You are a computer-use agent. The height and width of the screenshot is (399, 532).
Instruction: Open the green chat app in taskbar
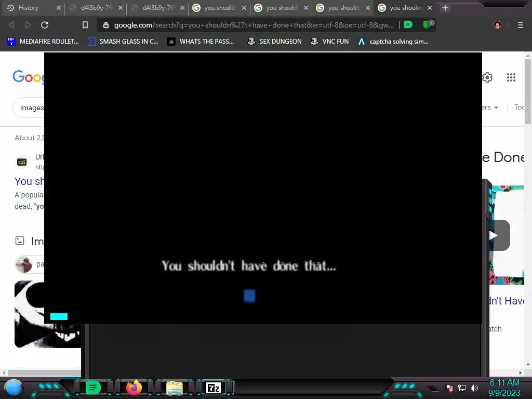[93, 388]
